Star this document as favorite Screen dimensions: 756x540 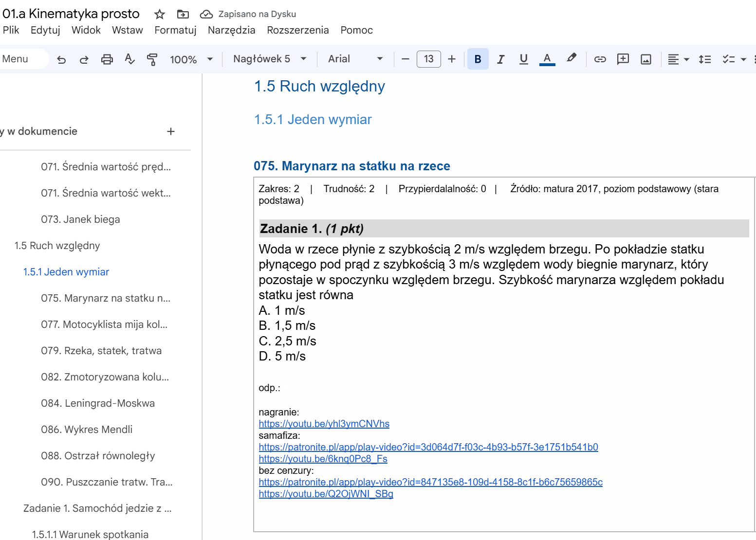click(x=159, y=14)
